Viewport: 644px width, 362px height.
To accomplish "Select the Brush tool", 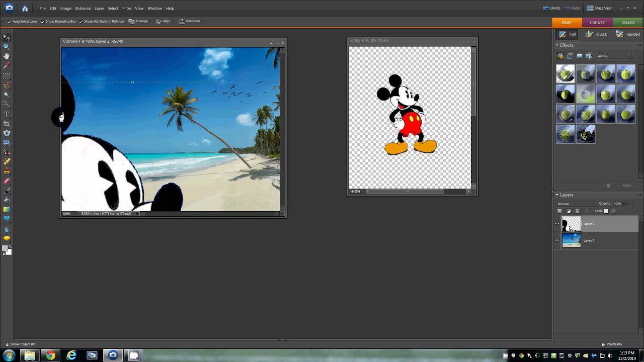I will pos(7,190).
